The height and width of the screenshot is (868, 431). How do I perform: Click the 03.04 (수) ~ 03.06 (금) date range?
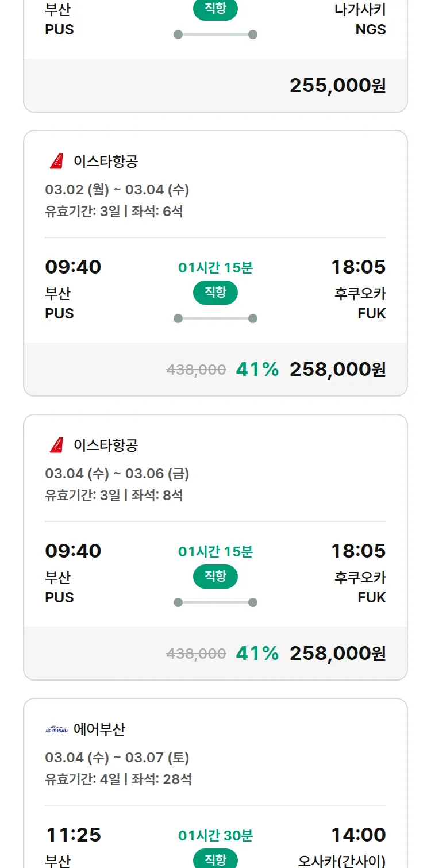point(117,474)
